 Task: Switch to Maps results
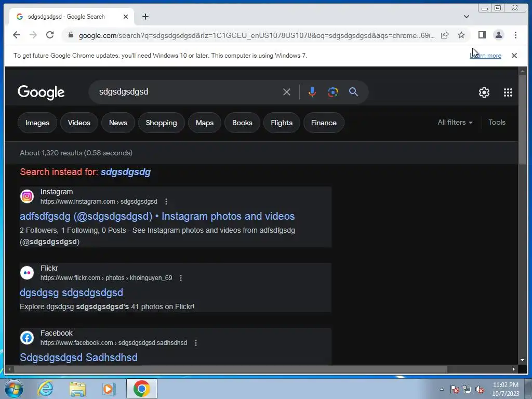[x=205, y=123]
